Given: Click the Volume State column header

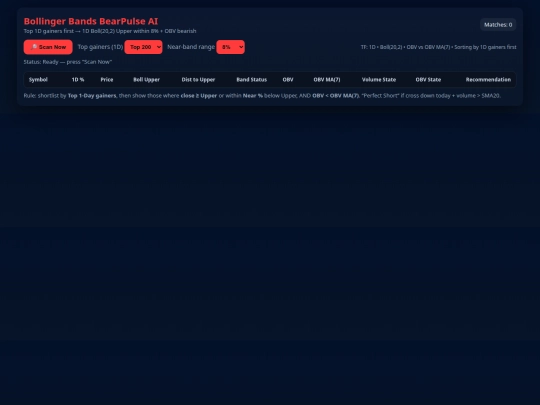Looking at the screenshot, I should pos(379,80).
